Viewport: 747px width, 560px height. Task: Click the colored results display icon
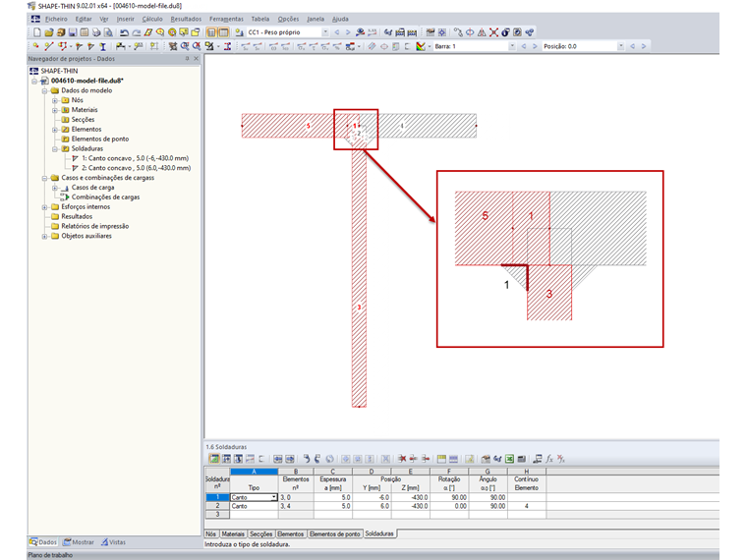pos(421,46)
